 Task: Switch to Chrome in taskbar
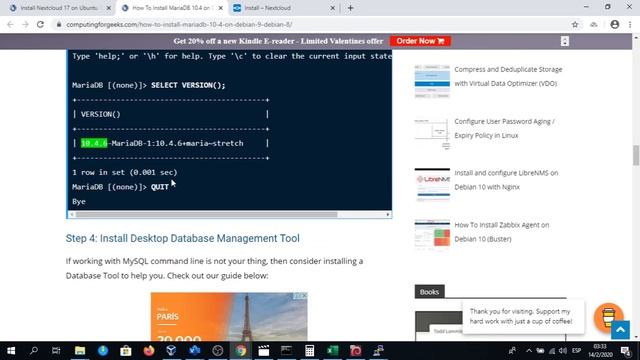[x=240, y=351]
